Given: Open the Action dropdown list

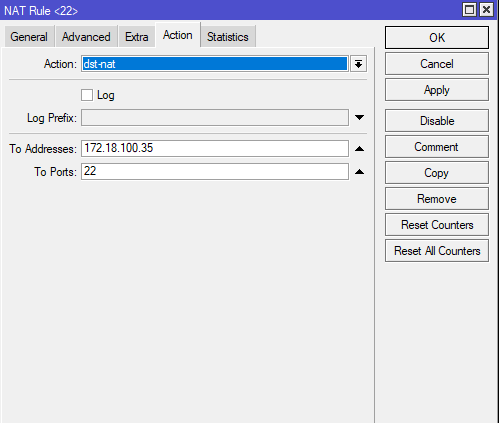Looking at the screenshot, I should [x=359, y=64].
